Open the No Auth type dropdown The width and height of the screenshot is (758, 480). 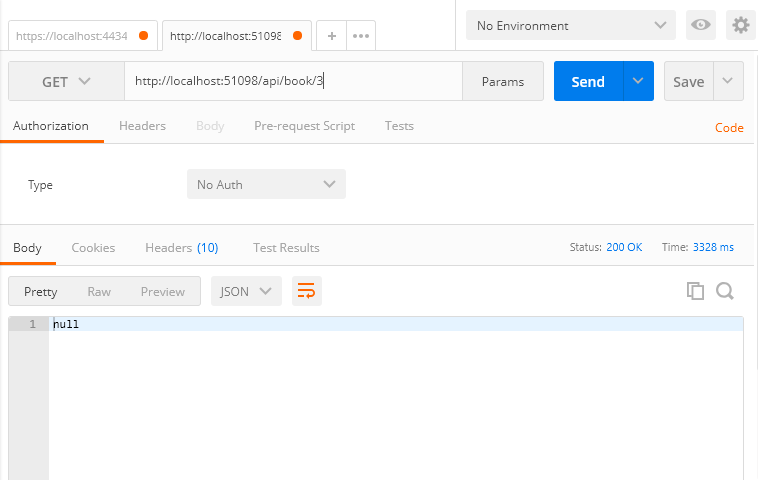[266, 184]
